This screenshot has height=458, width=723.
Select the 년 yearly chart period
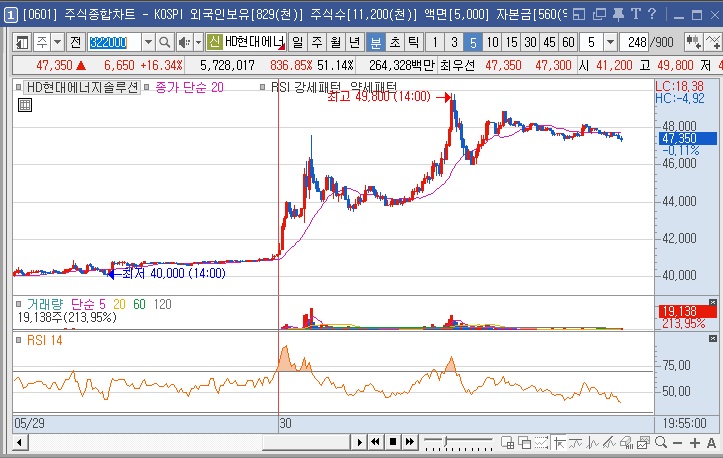(355, 43)
